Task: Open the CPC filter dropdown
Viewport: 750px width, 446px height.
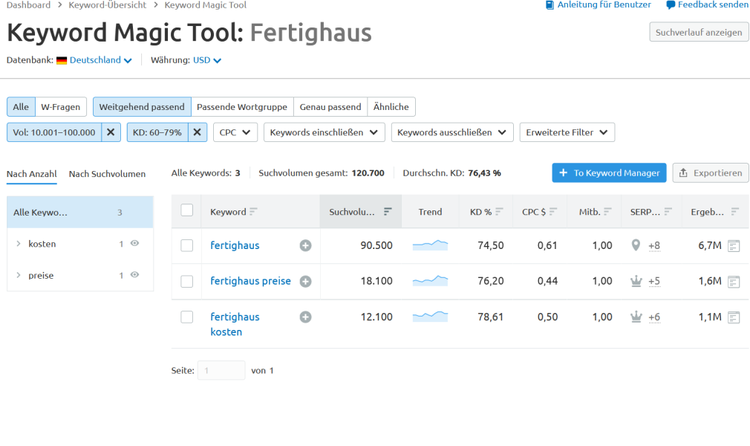Action: coord(235,133)
